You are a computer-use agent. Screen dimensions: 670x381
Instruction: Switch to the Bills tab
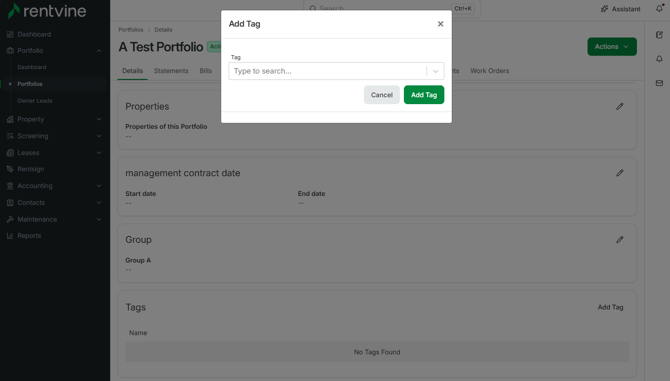click(x=206, y=71)
